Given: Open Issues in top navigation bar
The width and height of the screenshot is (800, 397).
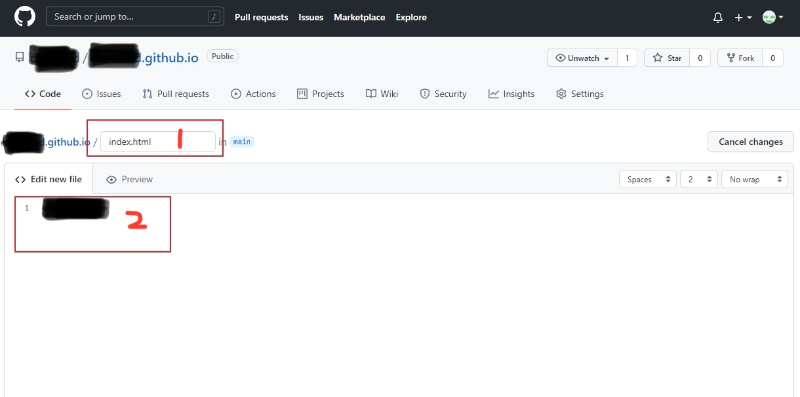Looking at the screenshot, I should coord(311,17).
